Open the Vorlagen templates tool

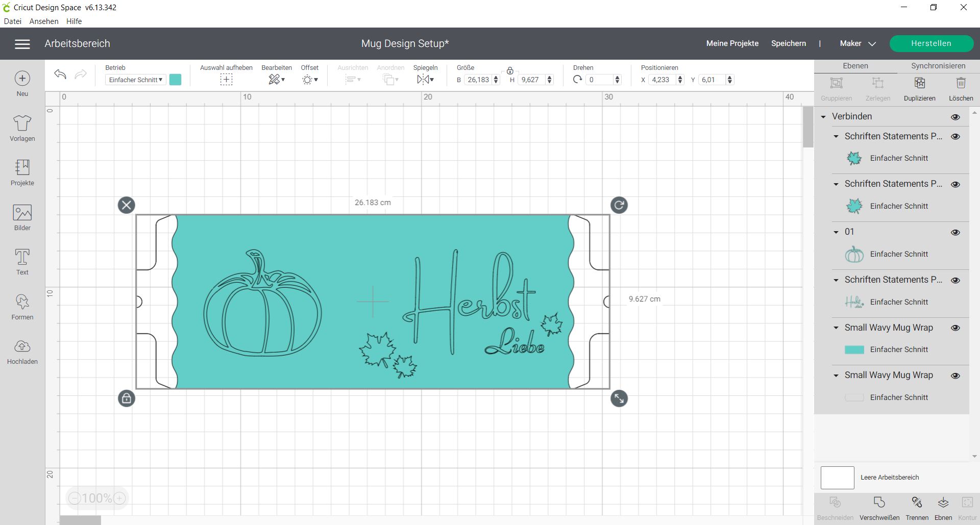(x=22, y=128)
